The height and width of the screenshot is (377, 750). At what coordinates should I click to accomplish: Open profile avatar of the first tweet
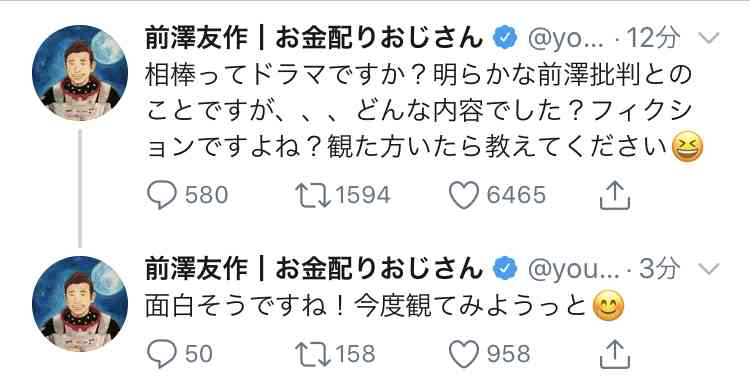coord(80,73)
